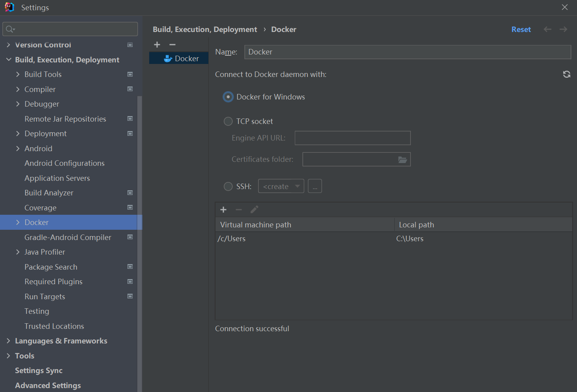
Task: Expand the Java Profiler node
Action: (18, 252)
